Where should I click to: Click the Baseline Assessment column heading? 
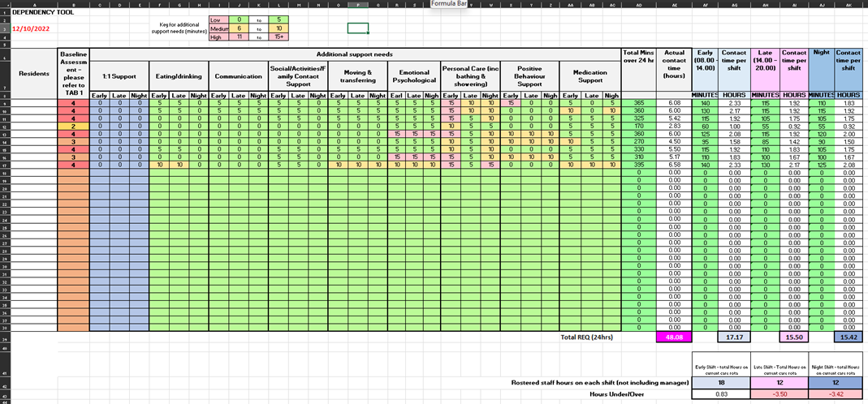73,72
